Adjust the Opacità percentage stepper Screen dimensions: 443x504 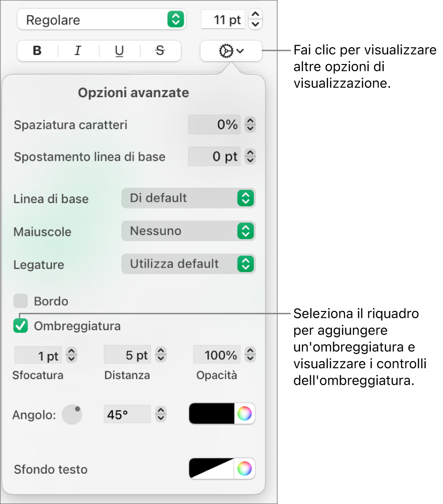(250, 355)
